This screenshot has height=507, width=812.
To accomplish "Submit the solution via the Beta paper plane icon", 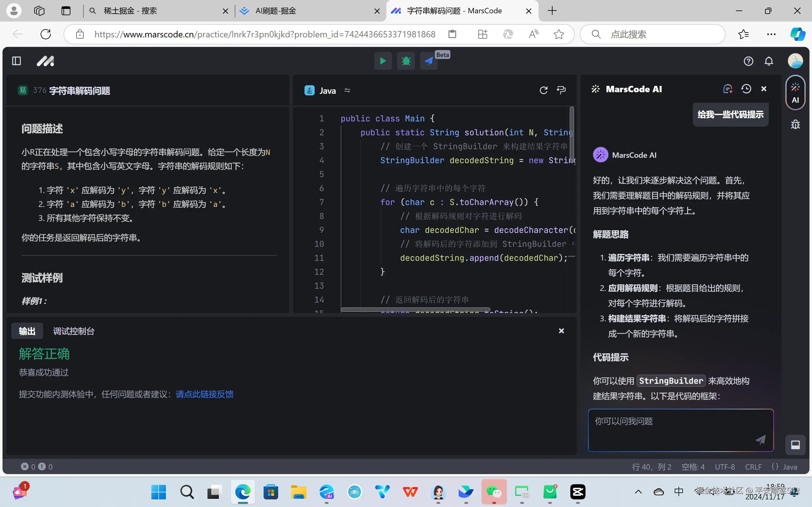I will coord(429,61).
